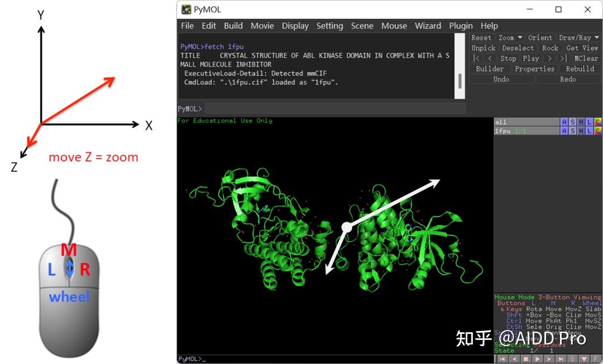The image size is (603, 364).
Task: Open the Wizard menu
Action: (x=428, y=26)
